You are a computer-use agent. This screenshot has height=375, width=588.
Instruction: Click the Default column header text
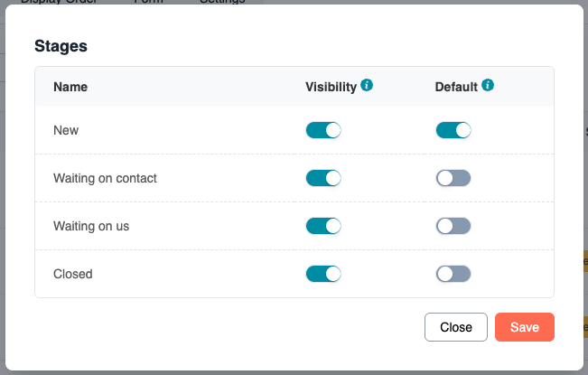pyautogui.click(x=456, y=88)
